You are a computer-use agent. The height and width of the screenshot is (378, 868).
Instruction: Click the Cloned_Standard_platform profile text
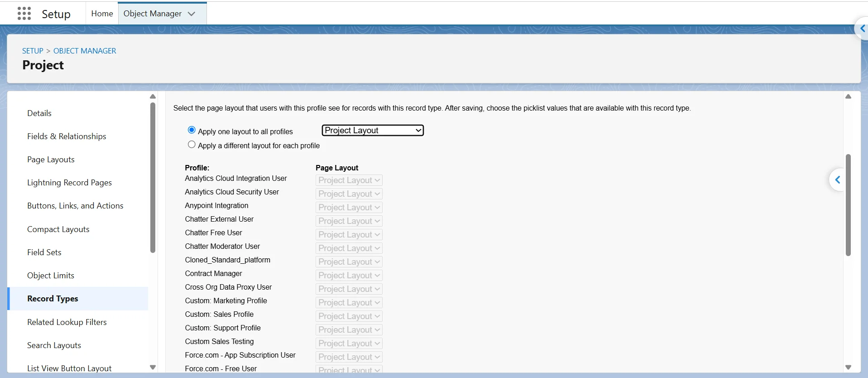point(227,260)
